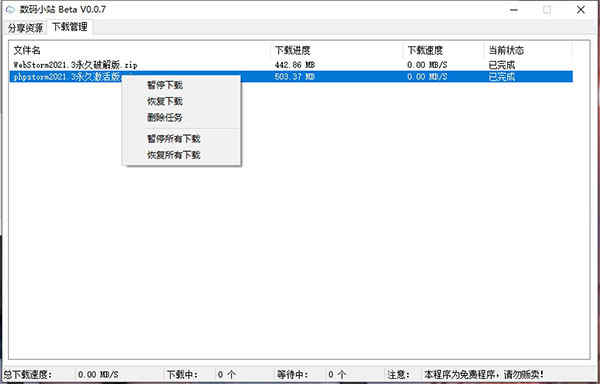The width and height of the screenshot is (600, 384).
Task: Click the 总下载速度 status bar label
Action: tap(28, 374)
